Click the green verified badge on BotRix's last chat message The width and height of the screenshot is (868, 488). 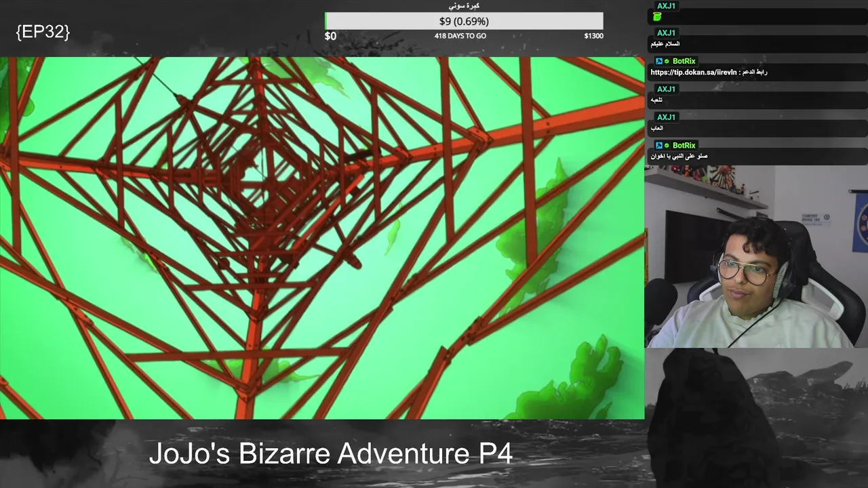point(667,145)
